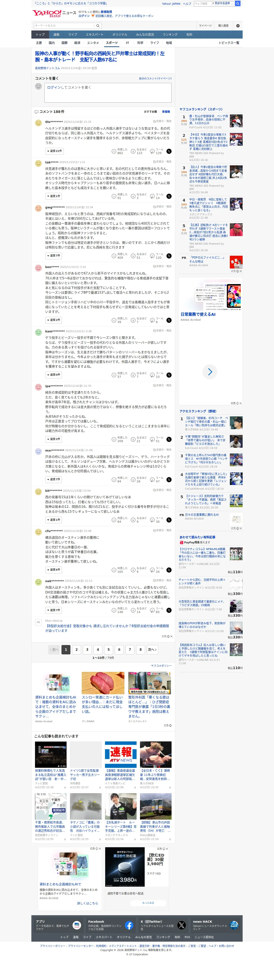Click the ログイン link in header
Viewport: 274px width, 980px height.
tap(84, 16)
